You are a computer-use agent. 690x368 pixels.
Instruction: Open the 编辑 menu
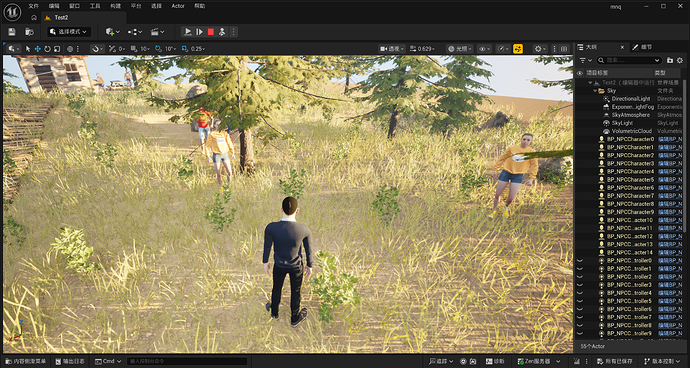tap(54, 6)
